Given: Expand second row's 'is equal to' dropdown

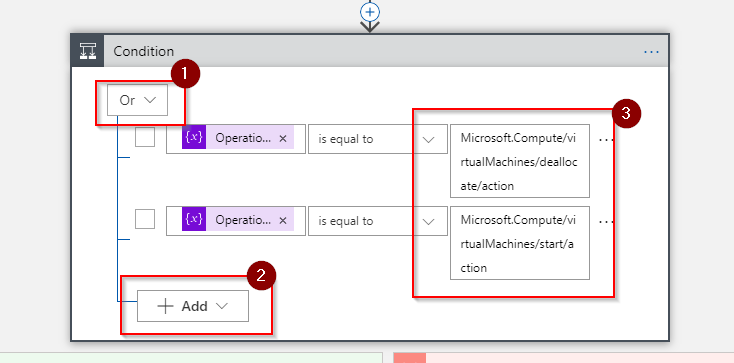Looking at the screenshot, I should point(377,221).
